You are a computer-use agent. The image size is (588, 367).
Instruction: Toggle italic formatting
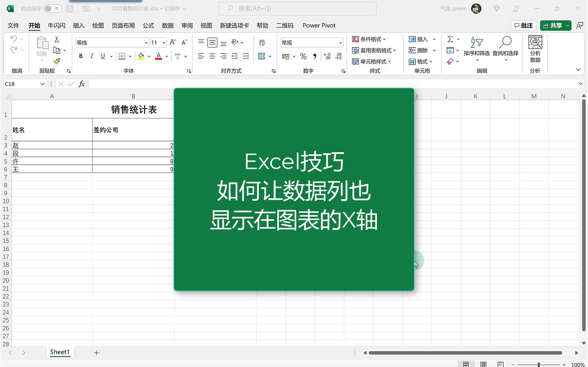pyautogui.click(x=91, y=56)
